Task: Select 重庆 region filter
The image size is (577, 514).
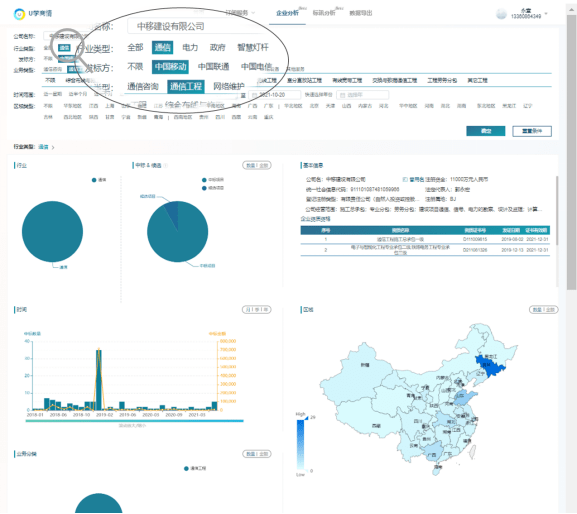Action: pyautogui.click(x=269, y=117)
